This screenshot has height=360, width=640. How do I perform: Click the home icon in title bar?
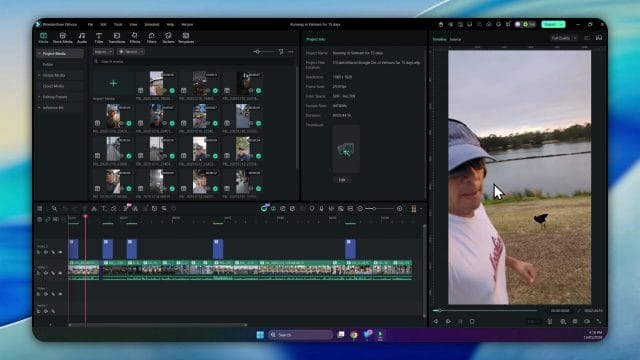click(441, 24)
